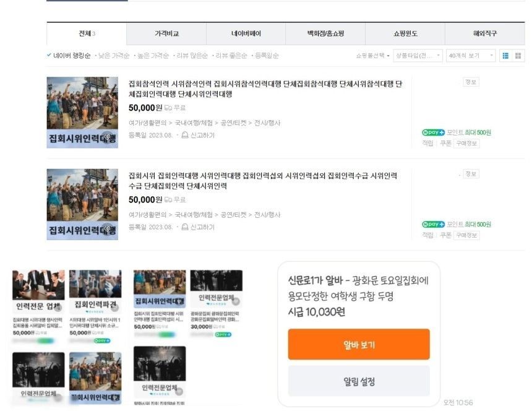Click 구매정보 on the first listing

coord(466,144)
